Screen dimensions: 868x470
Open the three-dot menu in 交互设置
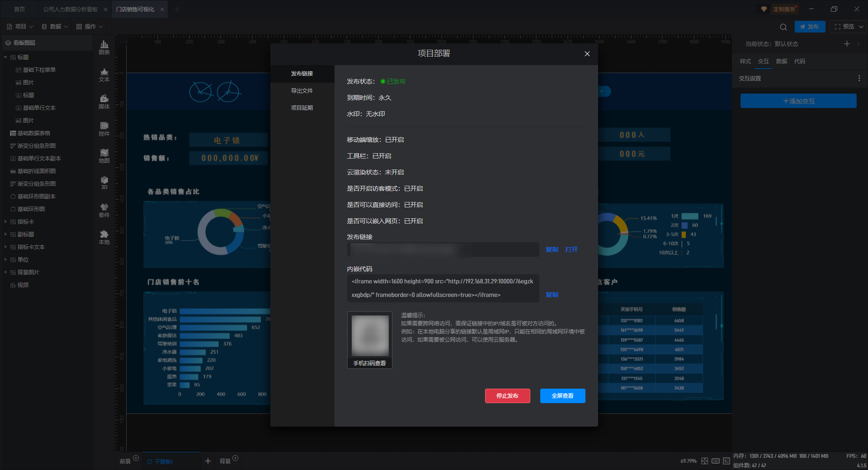(859, 78)
